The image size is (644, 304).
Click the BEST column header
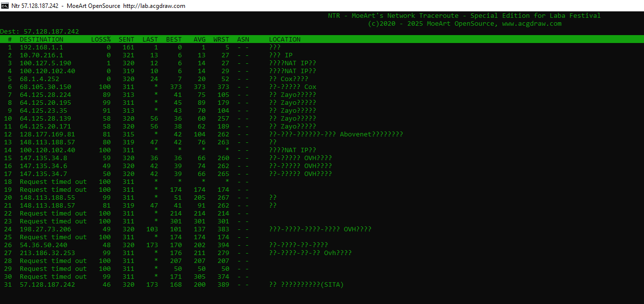pos(174,40)
